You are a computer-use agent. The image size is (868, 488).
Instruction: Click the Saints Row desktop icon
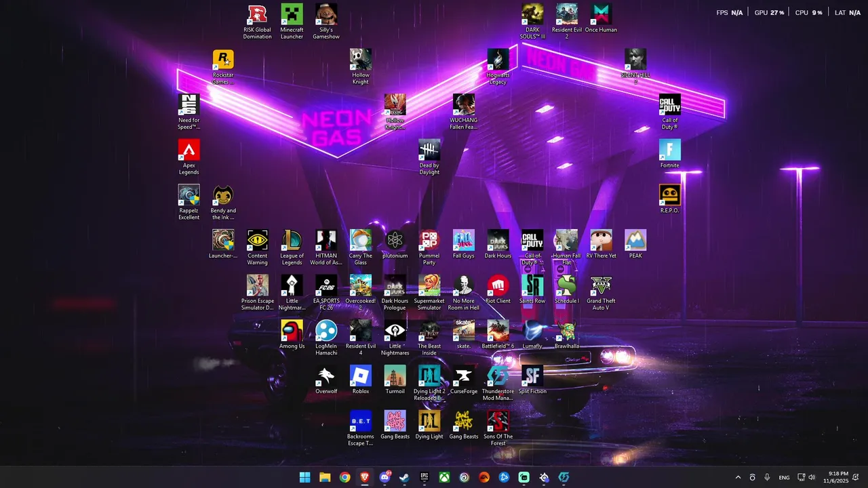(x=532, y=289)
